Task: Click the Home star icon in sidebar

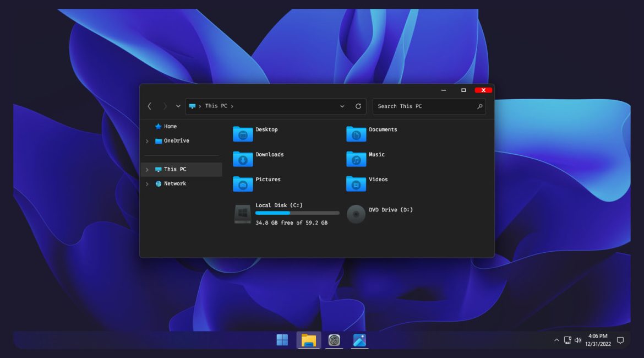Action: click(158, 127)
